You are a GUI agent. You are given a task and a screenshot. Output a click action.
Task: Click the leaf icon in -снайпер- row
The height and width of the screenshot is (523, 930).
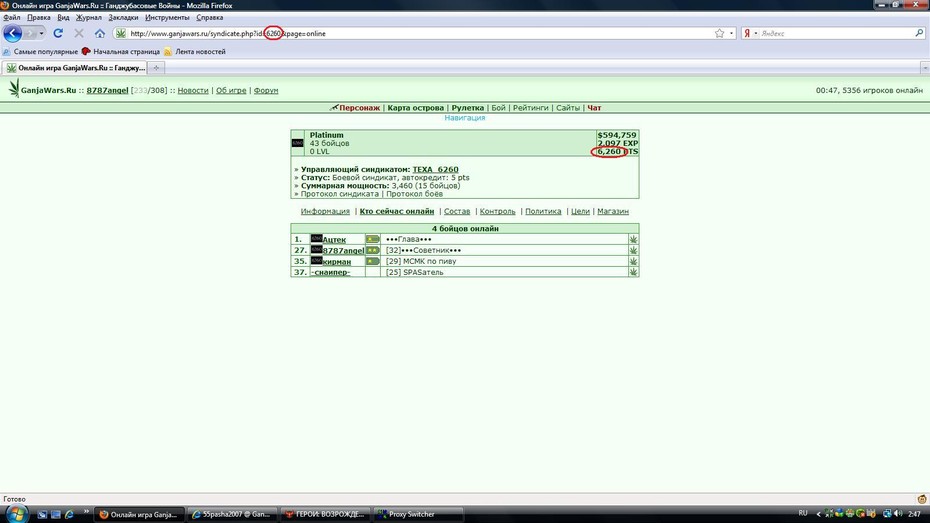[633, 272]
